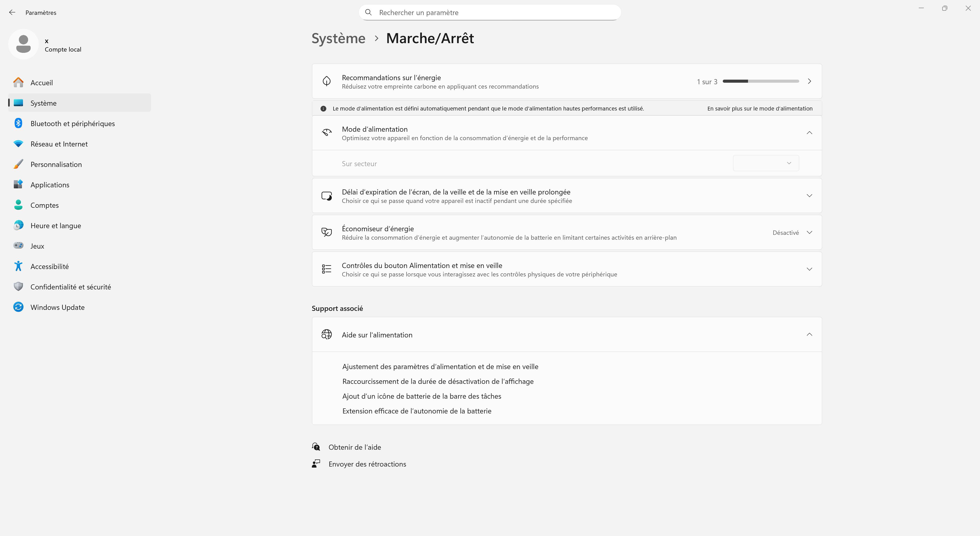Open the Sur secteur dropdown
Viewport: 980px width, 536px height.
tap(765, 163)
